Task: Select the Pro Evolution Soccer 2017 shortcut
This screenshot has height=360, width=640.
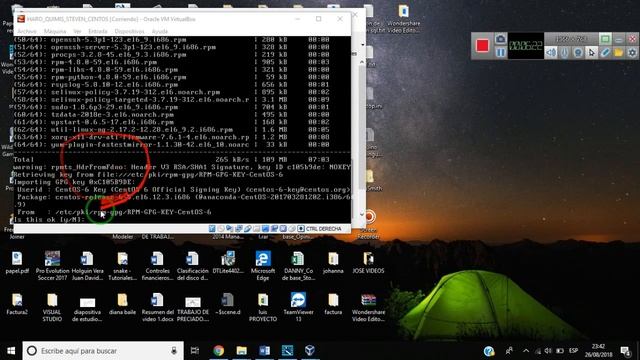Action: click(52, 266)
